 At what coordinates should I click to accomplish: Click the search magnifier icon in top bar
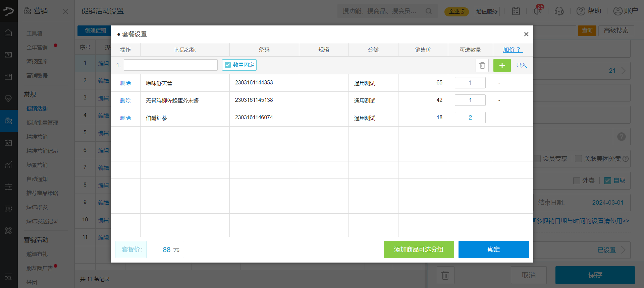[x=429, y=11]
